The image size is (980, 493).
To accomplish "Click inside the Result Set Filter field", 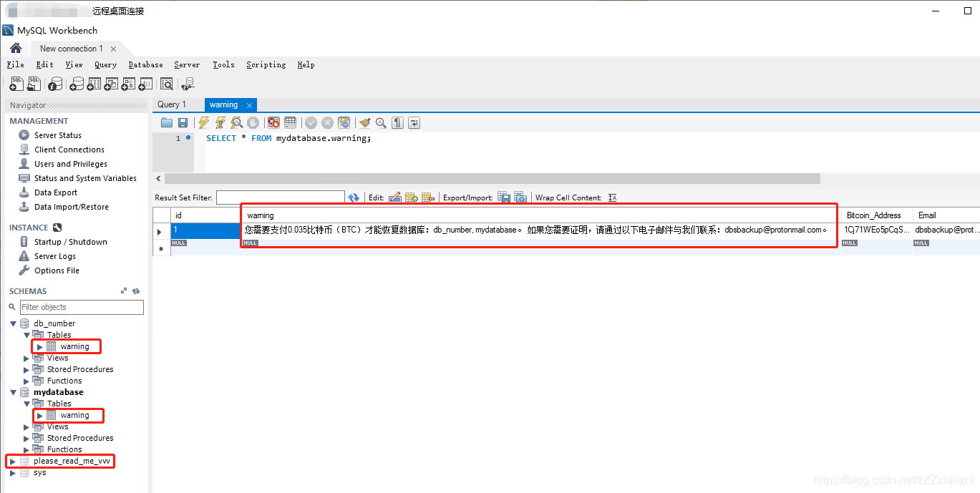I will click(x=281, y=197).
